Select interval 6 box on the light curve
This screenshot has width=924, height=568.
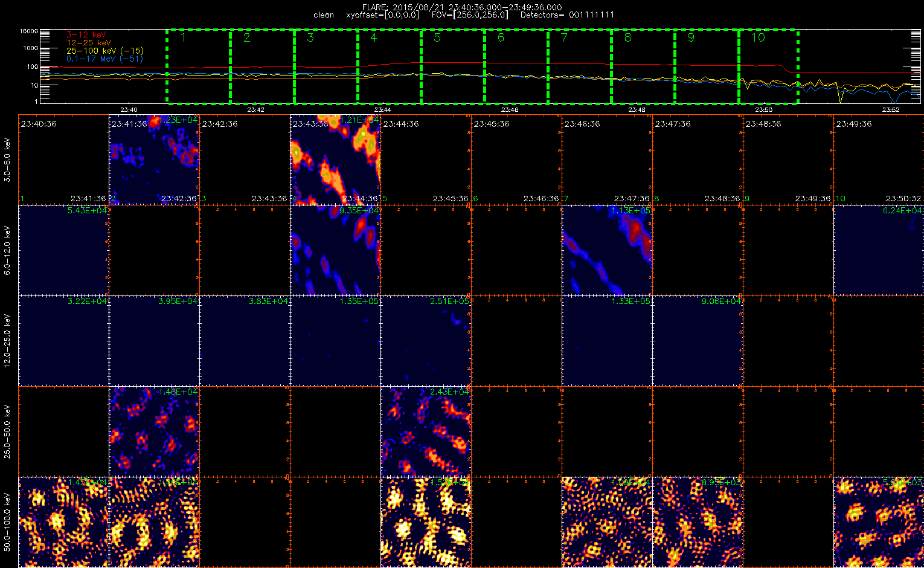click(x=516, y=66)
